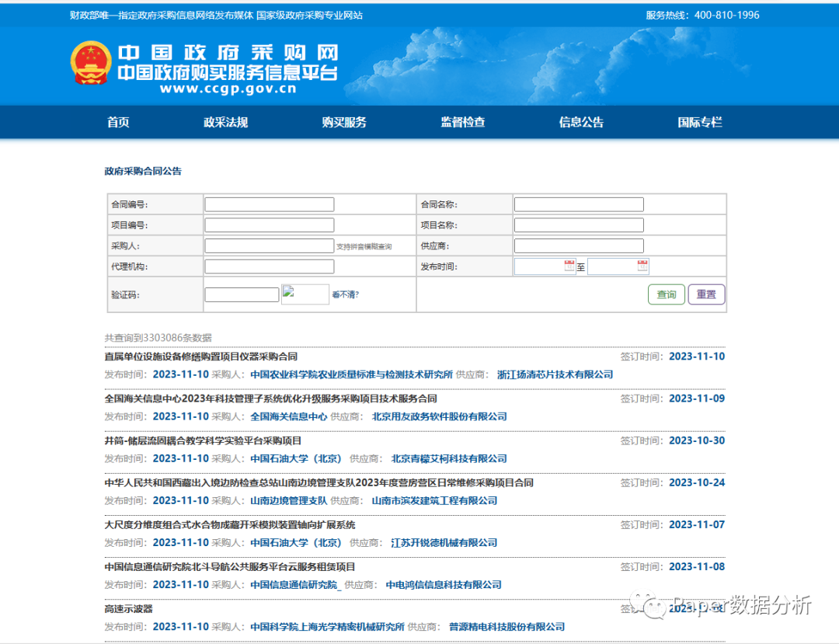Image resolution: width=839 pixels, height=644 pixels.
Task: Click purchaser 全国海关信息中心
Action: click(289, 416)
